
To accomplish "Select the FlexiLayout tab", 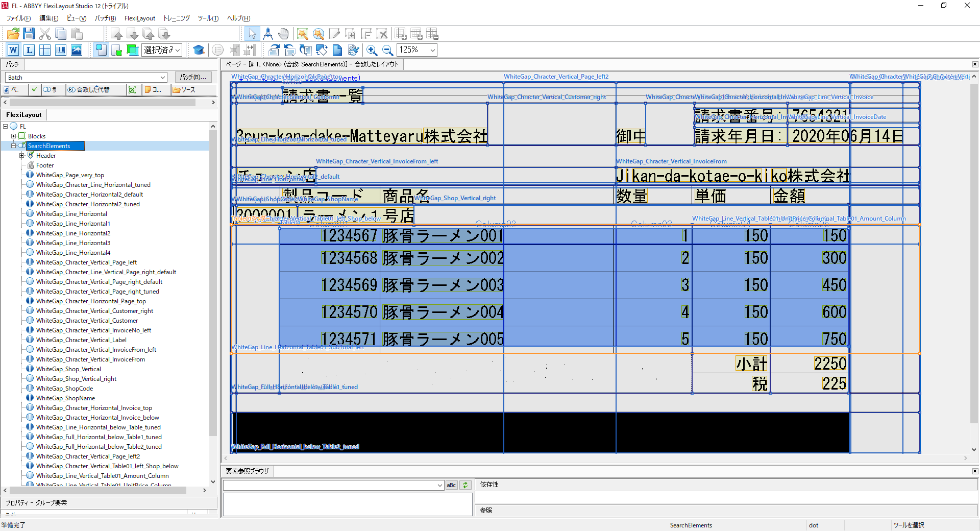I will [24, 115].
